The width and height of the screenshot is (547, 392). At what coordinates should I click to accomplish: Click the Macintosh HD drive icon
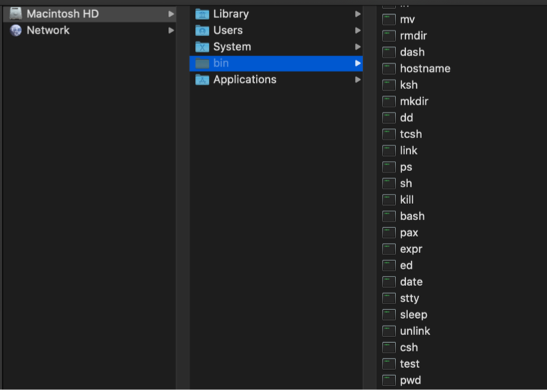coord(15,14)
